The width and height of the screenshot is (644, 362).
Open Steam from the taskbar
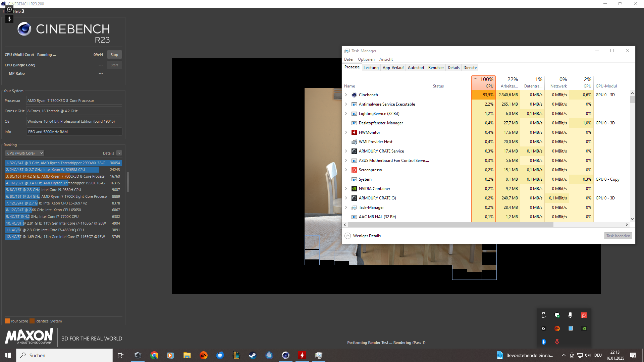(x=253, y=355)
